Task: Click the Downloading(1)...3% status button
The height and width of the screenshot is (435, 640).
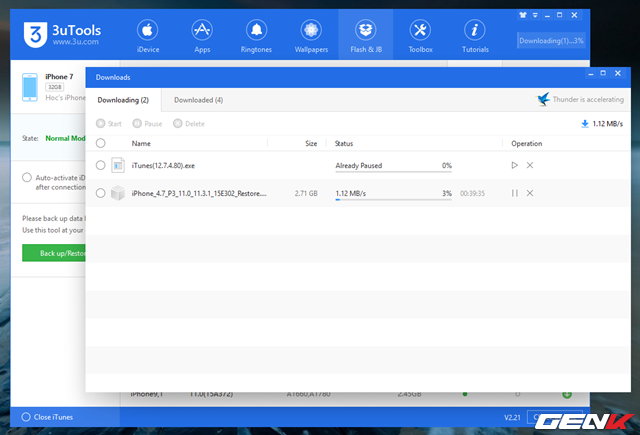Action: click(x=551, y=41)
